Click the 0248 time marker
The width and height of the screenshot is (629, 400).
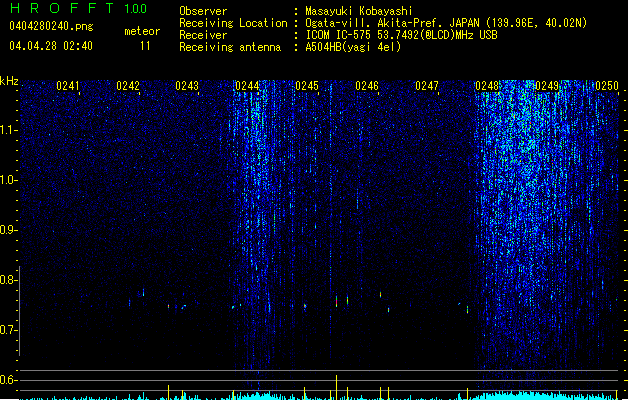pos(487,86)
